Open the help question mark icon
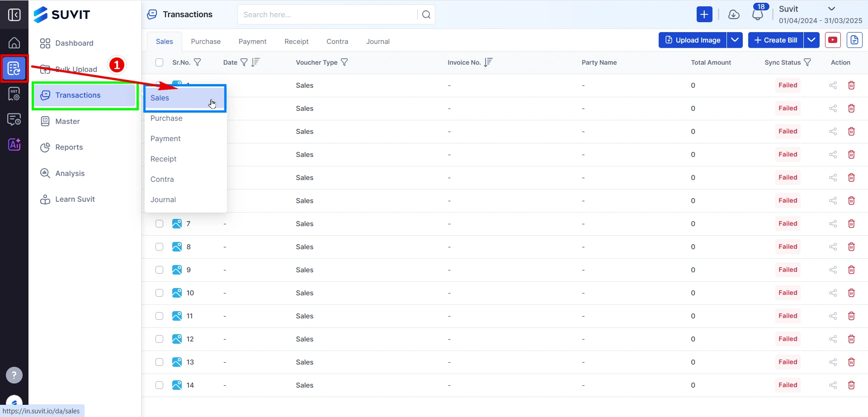 (14, 375)
